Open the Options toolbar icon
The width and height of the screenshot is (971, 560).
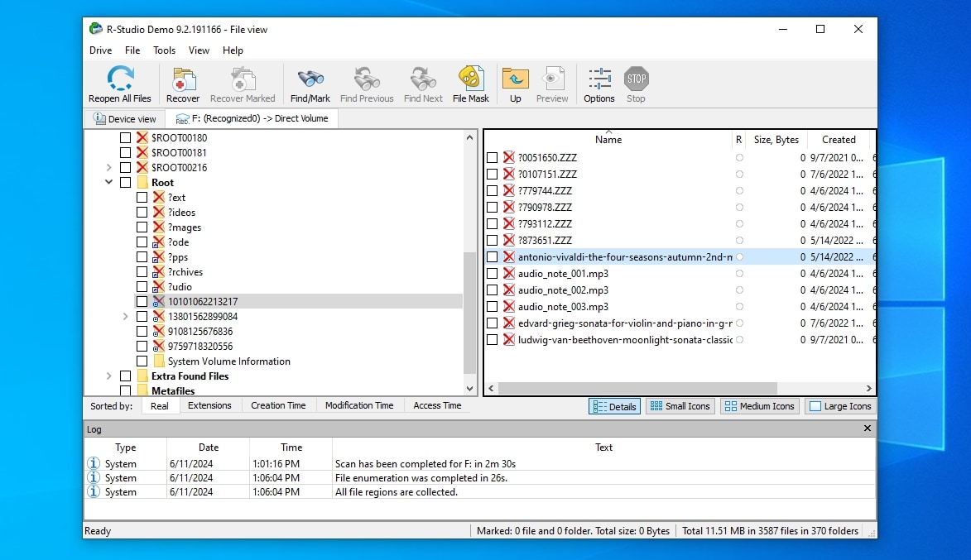coord(599,79)
